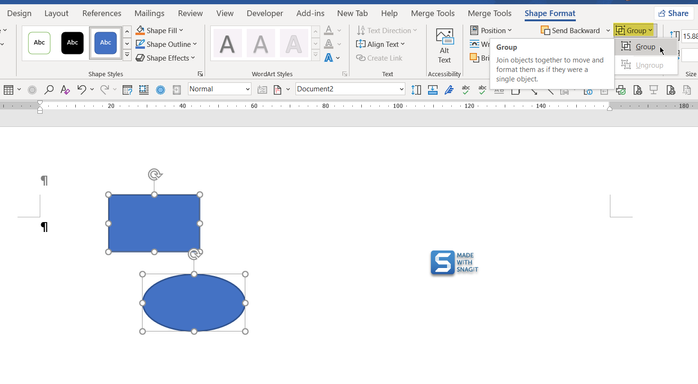The image size is (698, 384).
Task: Open the Normal style combo box
Action: click(219, 89)
